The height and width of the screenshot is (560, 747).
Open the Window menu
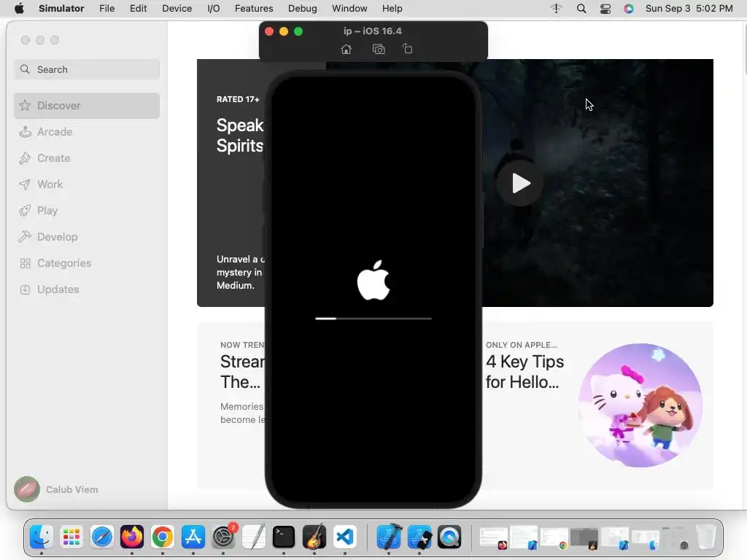coord(349,9)
